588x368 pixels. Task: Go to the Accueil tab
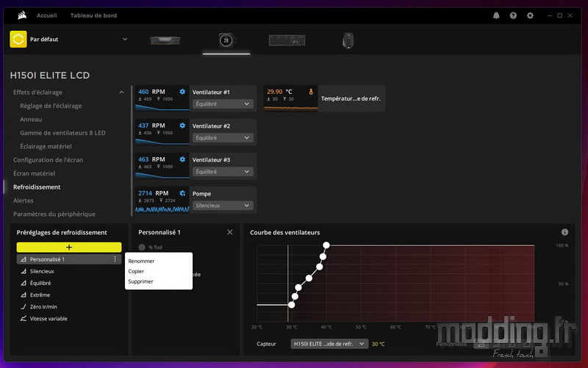[46, 15]
